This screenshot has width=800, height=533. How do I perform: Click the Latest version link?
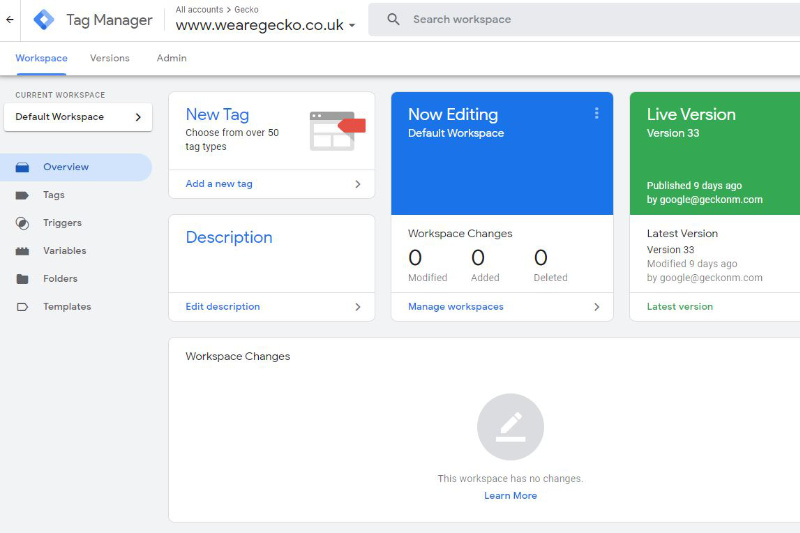(x=680, y=307)
